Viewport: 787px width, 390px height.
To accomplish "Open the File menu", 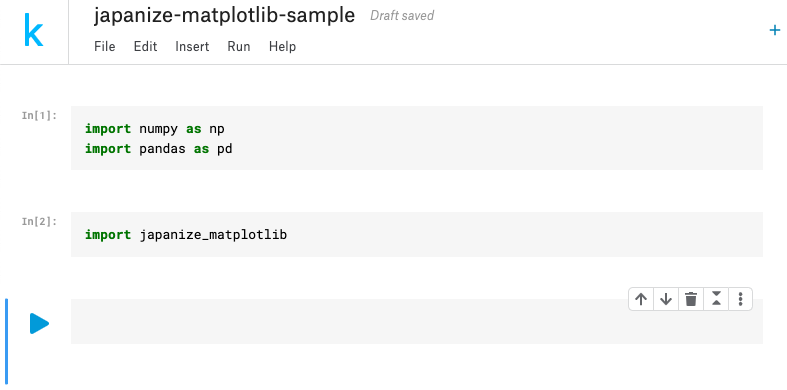I will [x=104, y=47].
